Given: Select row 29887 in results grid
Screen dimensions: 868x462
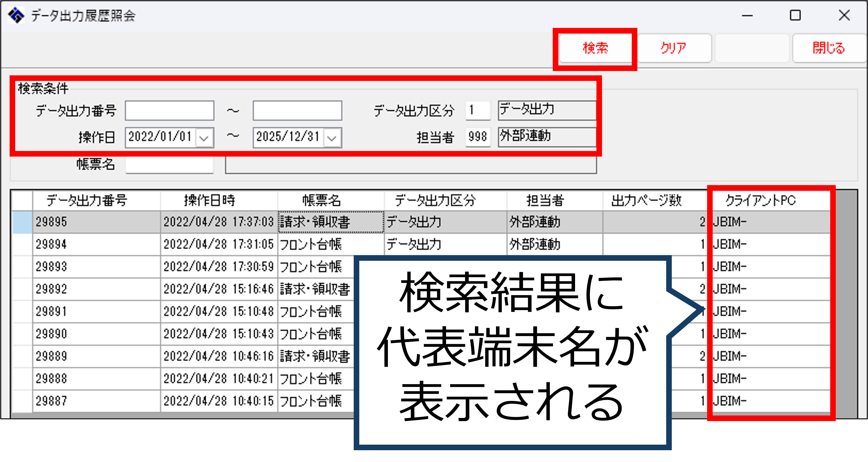Looking at the screenshot, I should coord(51,401).
